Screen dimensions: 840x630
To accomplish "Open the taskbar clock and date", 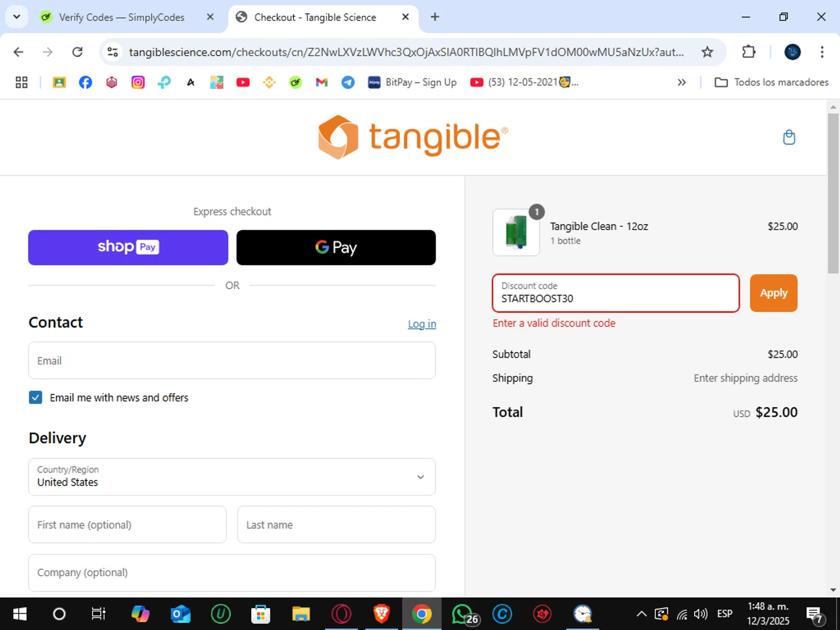I will pyautogui.click(x=768, y=614).
